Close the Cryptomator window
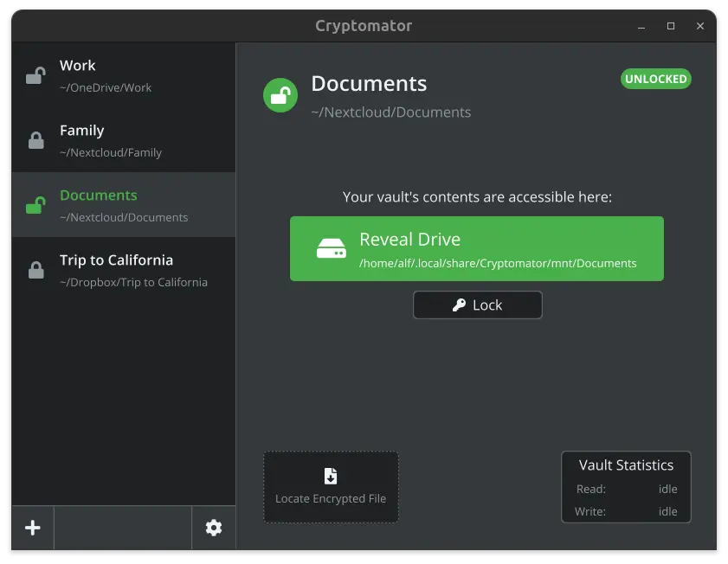728x564 pixels. coord(700,26)
